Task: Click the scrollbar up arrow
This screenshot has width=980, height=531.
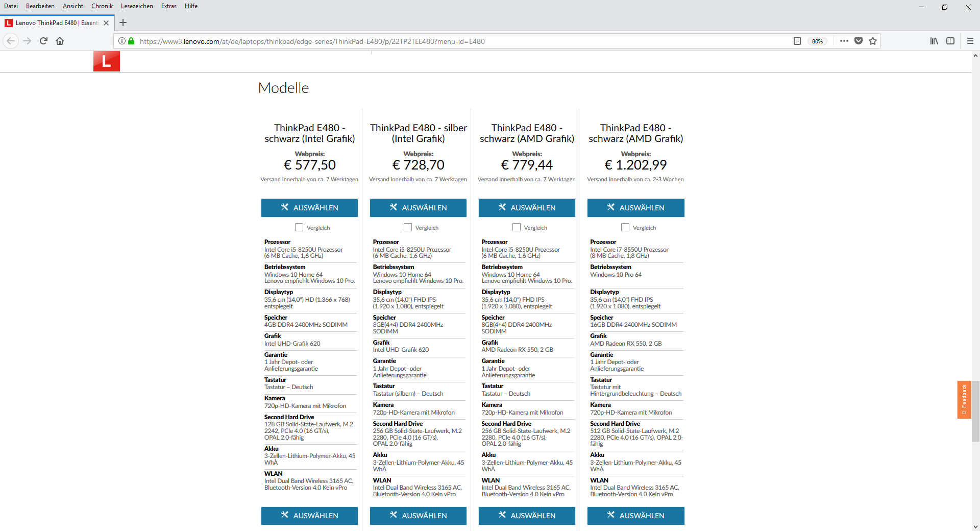Action: coord(975,55)
